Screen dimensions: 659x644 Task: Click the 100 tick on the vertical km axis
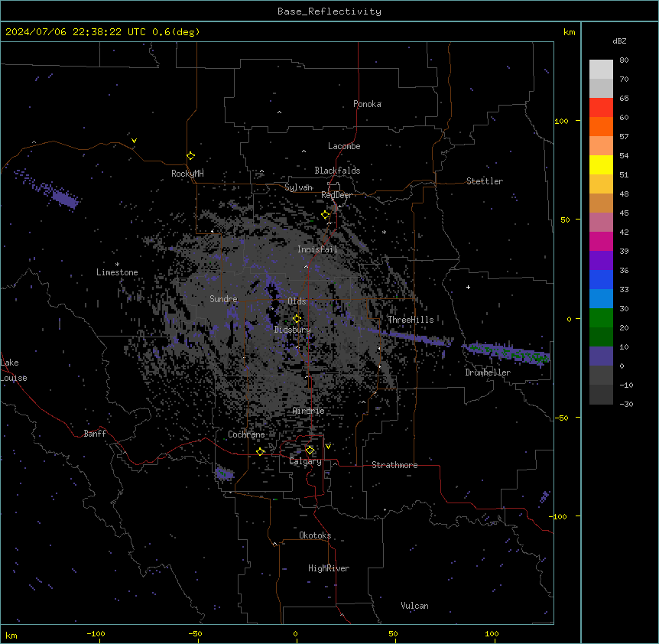(561, 121)
